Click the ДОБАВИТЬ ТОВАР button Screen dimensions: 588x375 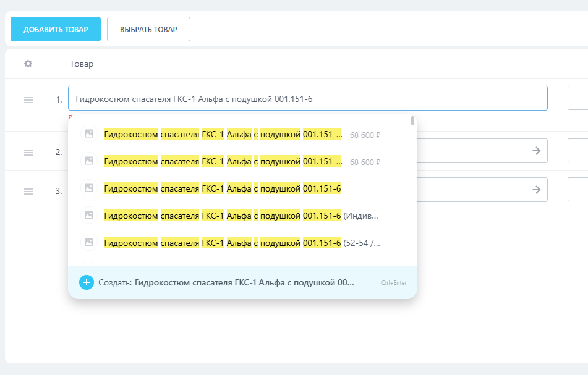pos(56,29)
